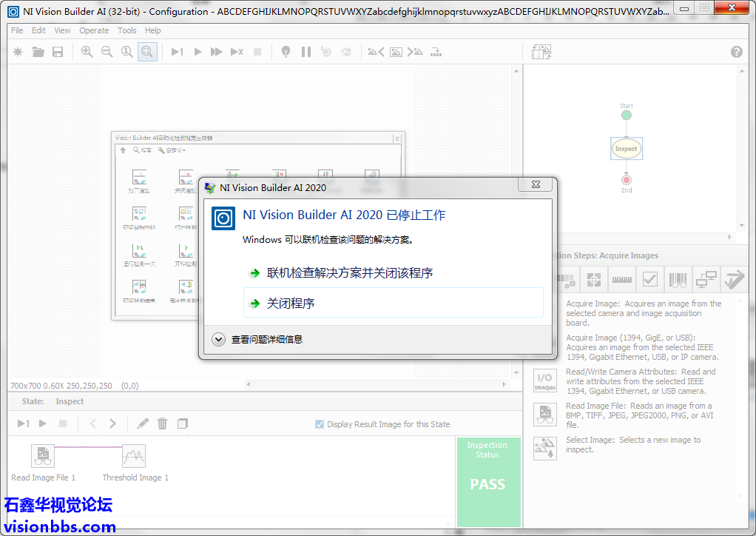
Task: Delete selected step with trash can icon
Action: pos(163,423)
